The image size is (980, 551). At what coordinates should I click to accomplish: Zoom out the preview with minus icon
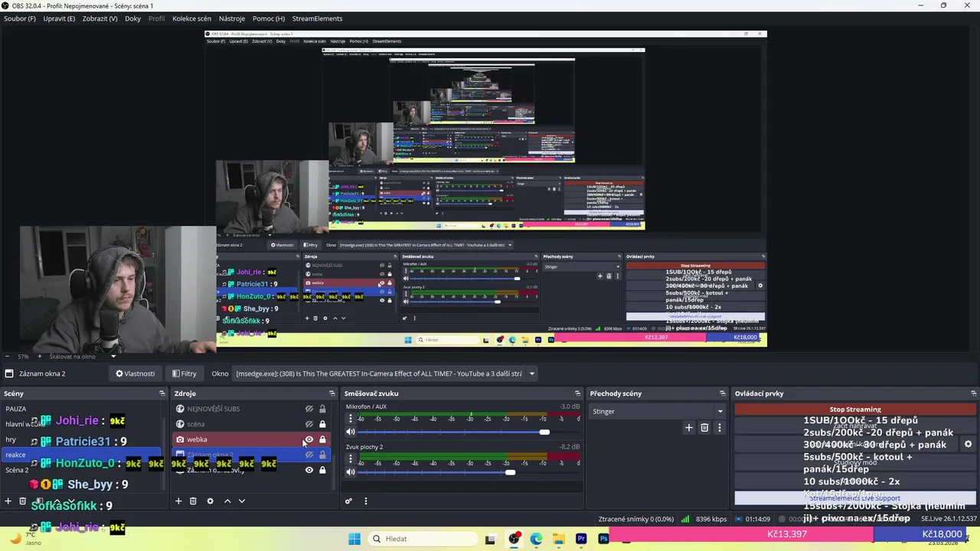[x=7, y=356]
